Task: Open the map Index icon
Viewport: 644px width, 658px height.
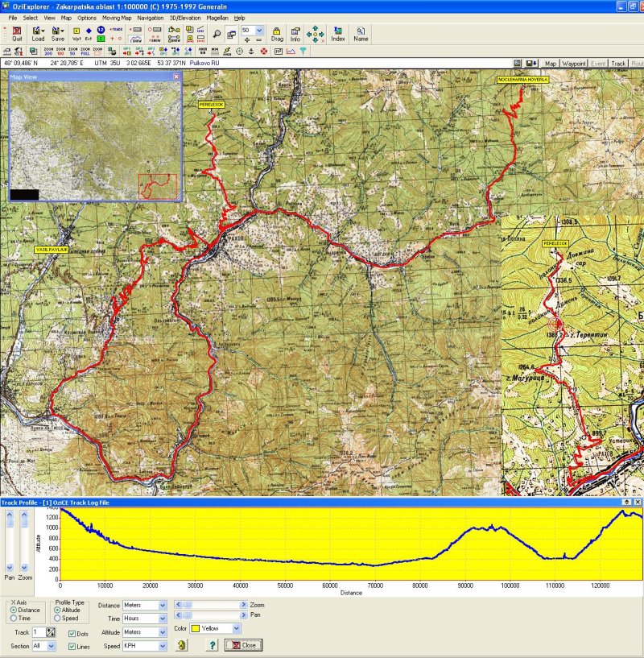Action: coord(338,32)
